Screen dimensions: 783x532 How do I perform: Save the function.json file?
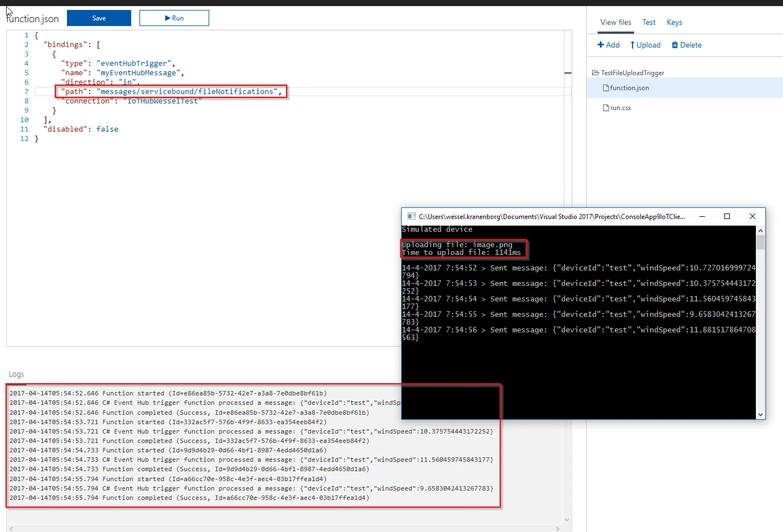99,18
